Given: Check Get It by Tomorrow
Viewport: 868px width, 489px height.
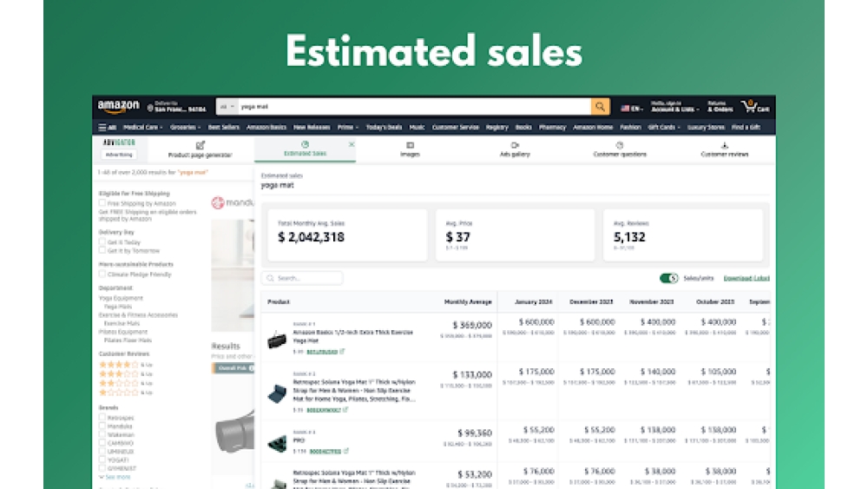Looking at the screenshot, I should [102, 250].
